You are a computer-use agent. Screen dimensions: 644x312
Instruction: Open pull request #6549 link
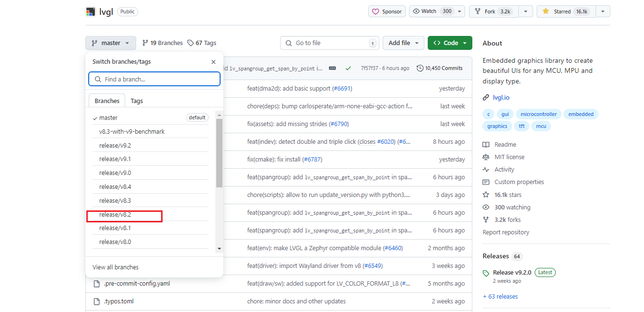372,266
